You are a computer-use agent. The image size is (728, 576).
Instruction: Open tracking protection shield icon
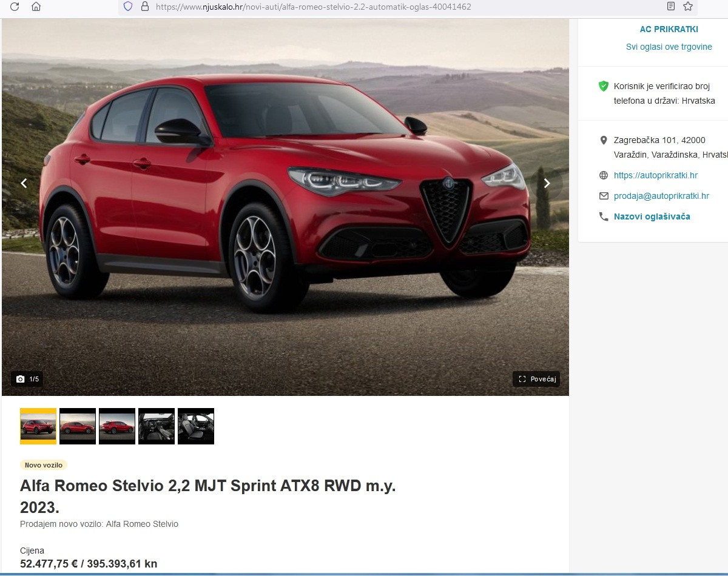(x=127, y=7)
